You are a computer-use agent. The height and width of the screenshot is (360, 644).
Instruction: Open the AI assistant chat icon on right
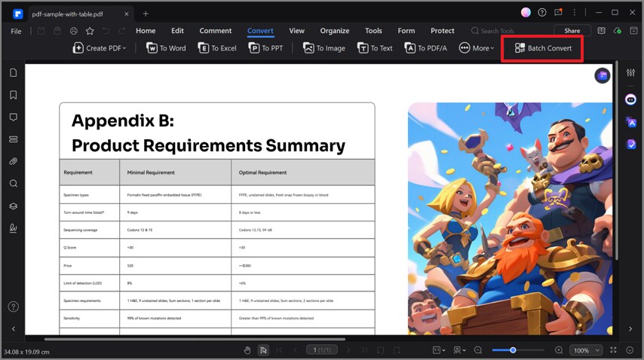pyautogui.click(x=630, y=99)
